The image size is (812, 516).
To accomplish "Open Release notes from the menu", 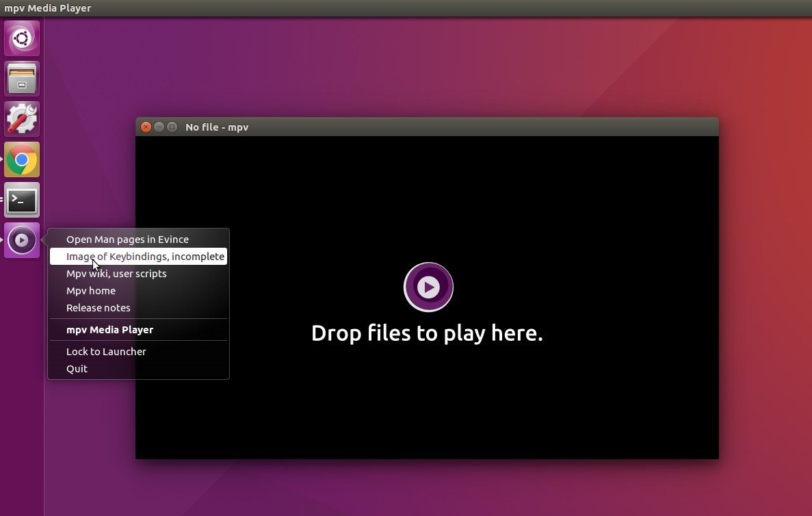I will point(138,308).
